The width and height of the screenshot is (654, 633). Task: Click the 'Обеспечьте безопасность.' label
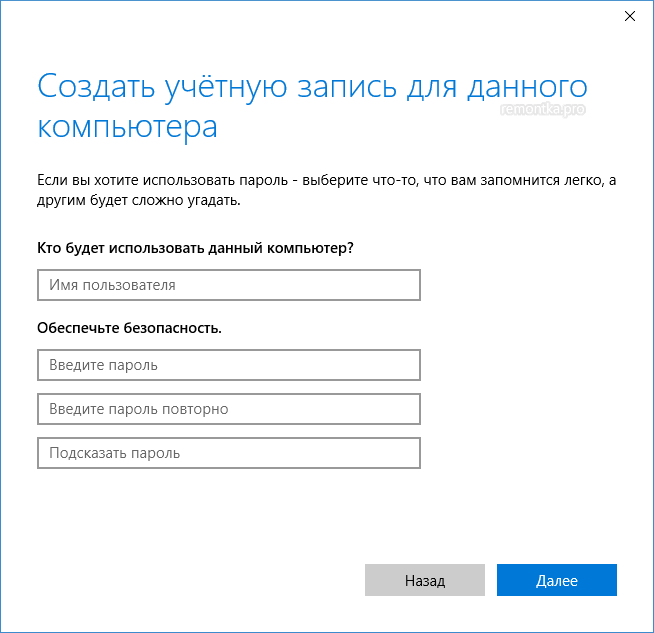point(129,327)
